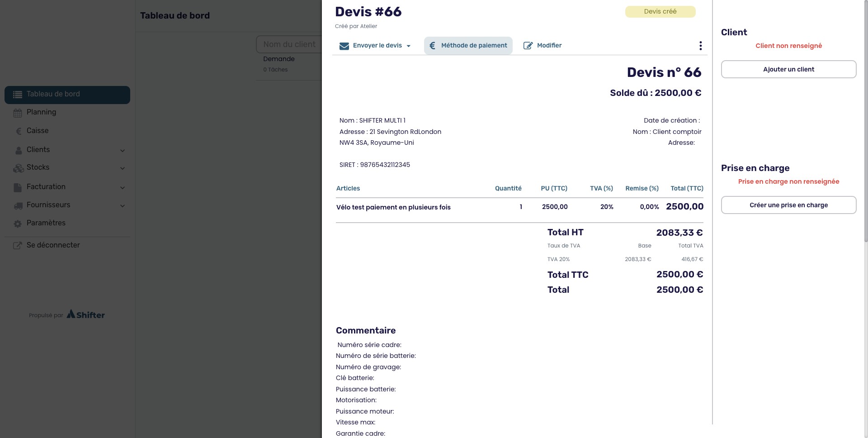The width and height of the screenshot is (868, 438).
Task: Click the Total HT amount 2083,33 €
Action: click(x=679, y=233)
